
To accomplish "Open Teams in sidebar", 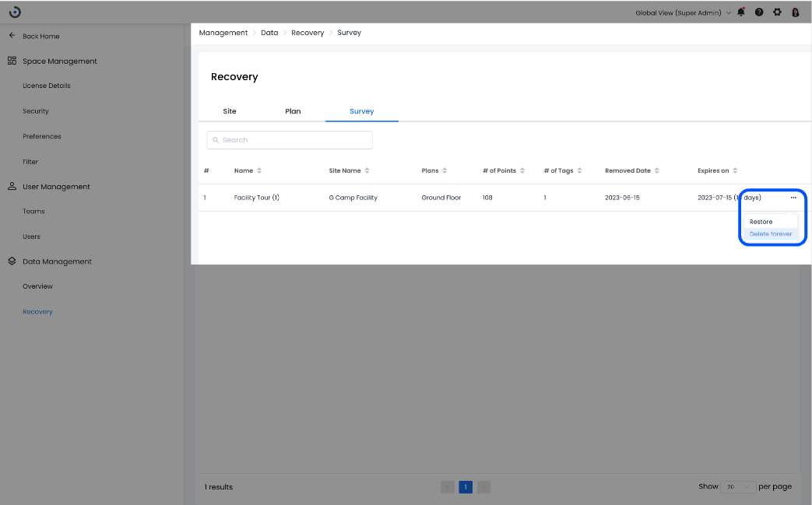I will point(33,211).
